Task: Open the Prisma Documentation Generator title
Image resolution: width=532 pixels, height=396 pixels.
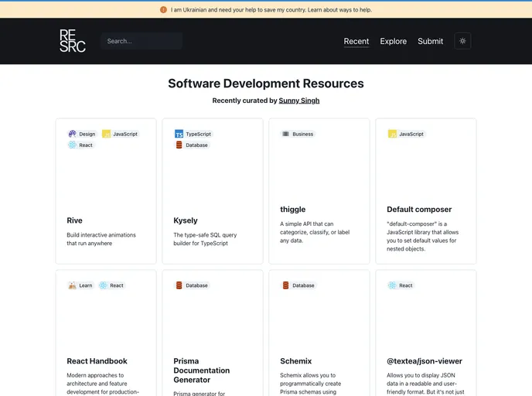Action: pyautogui.click(x=202, y=370)
